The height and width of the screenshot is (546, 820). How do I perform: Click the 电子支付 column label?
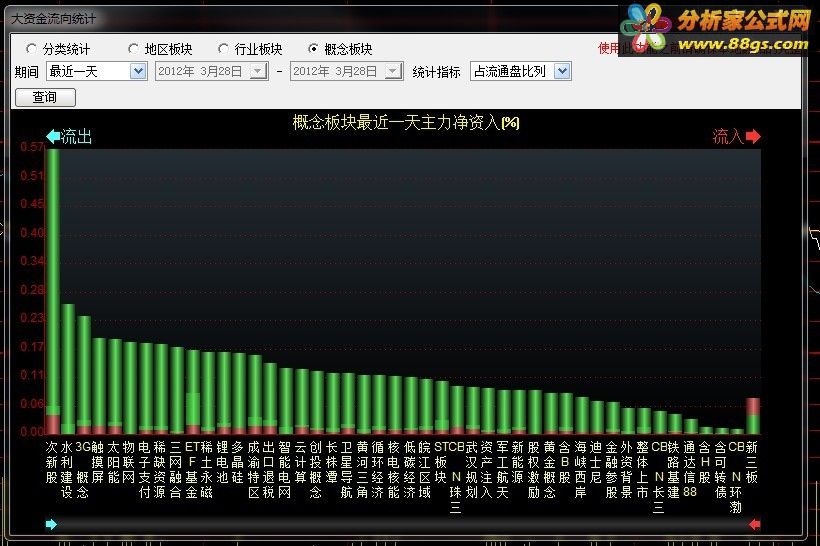click(x=144, y=470)
